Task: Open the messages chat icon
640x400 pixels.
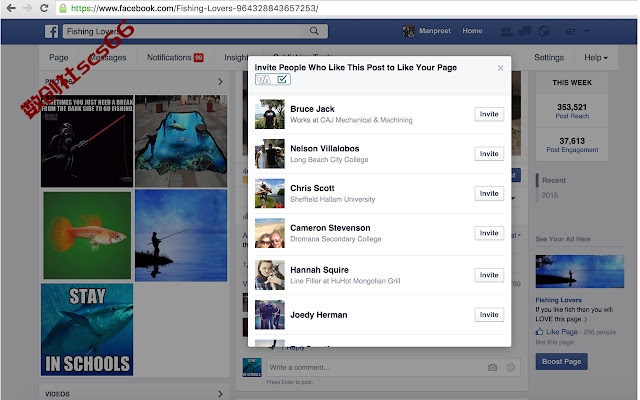Action: (x=525, y=31)
